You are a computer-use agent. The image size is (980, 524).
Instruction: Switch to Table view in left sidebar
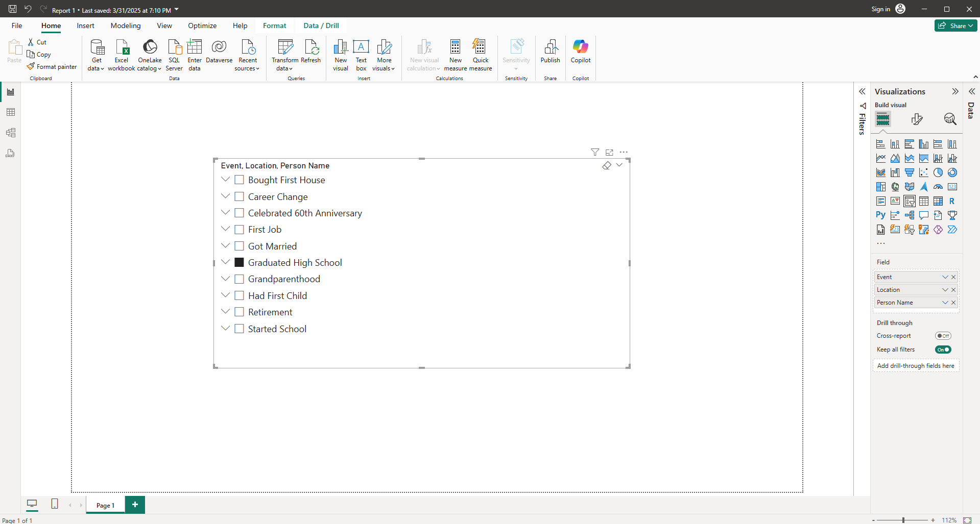11,112
